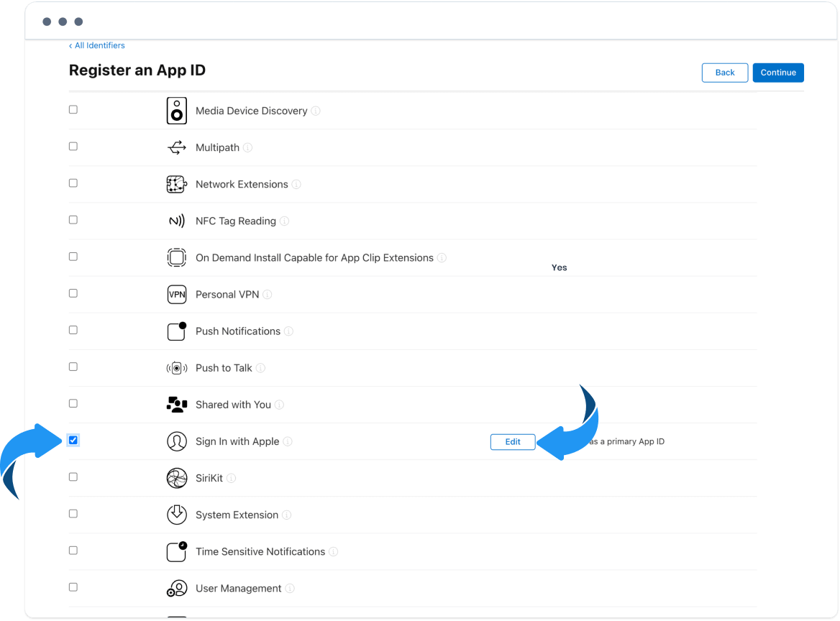Click the Multipath arrows icon

[x=176, y=147]
